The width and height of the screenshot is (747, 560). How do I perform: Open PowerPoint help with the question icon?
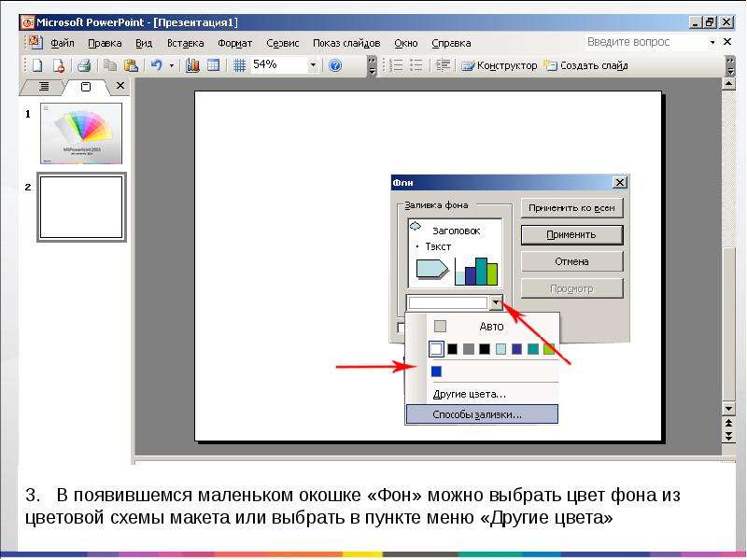click(x=335, y=65)
